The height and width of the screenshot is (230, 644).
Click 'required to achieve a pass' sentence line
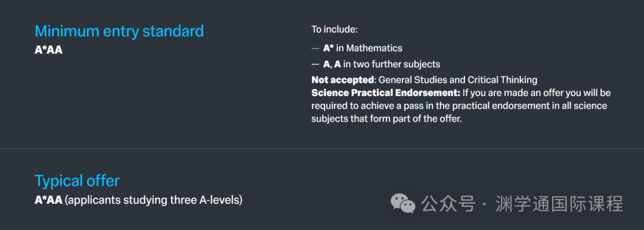coord(459,105)
